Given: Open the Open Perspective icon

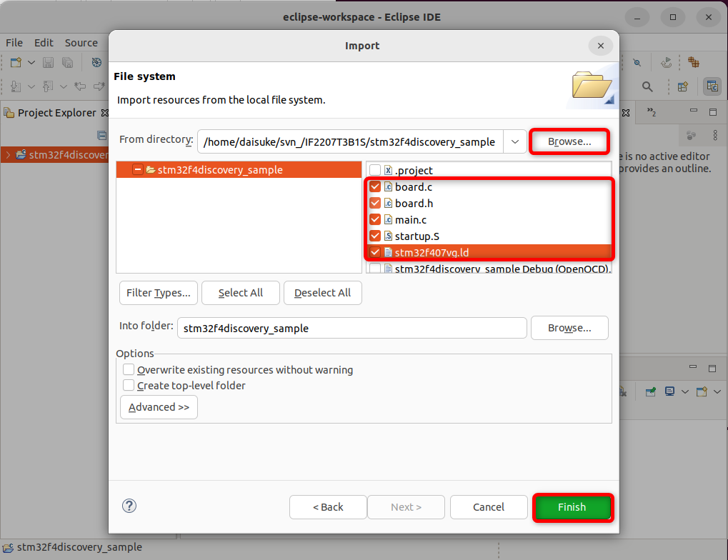Looking at the screenshot, I should (x=683, y=86).
